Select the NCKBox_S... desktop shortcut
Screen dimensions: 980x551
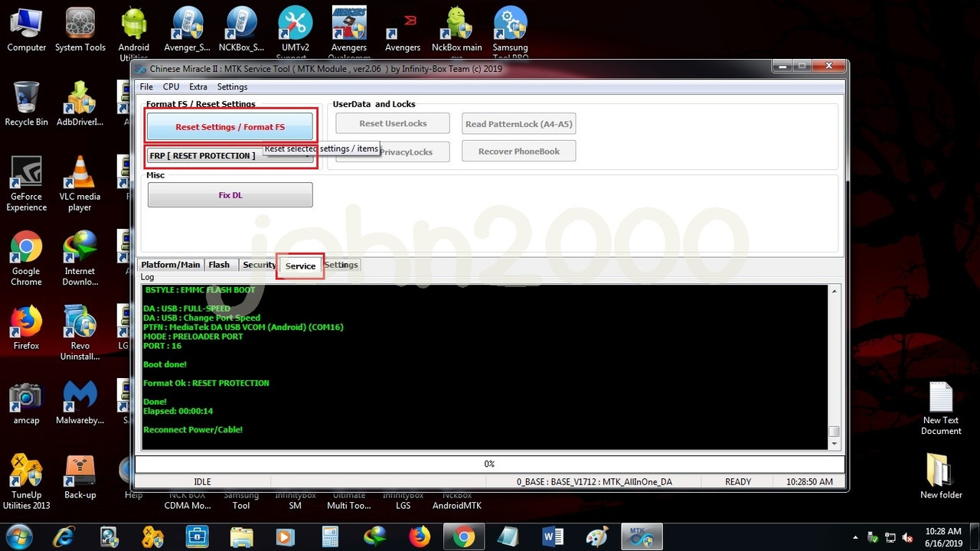click(x=241, y=29)
